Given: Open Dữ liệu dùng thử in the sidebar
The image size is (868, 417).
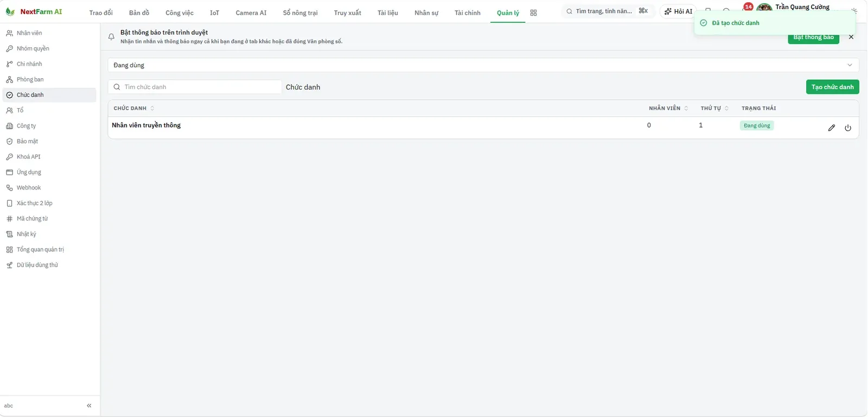Looking at the screenshot, I should [x=49, y=265].
